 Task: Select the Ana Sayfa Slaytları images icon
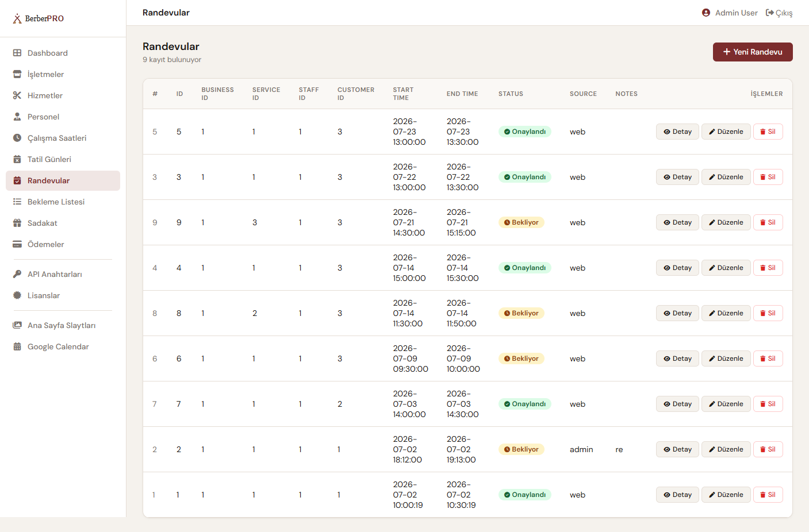(x=17, y=325)
